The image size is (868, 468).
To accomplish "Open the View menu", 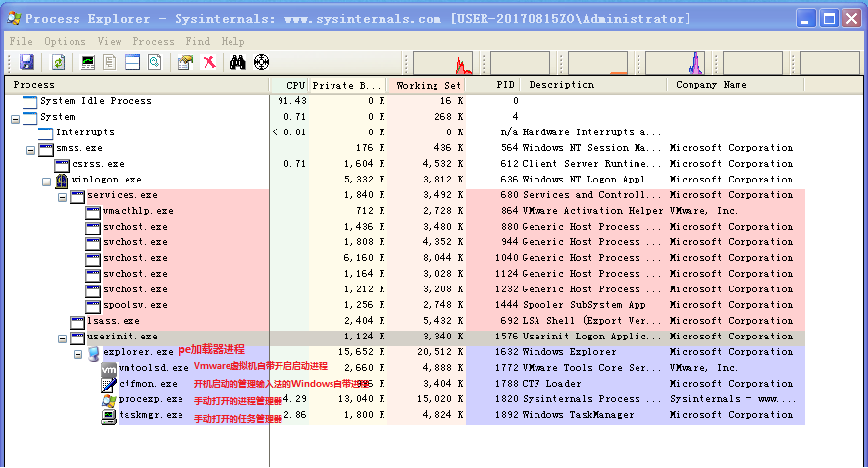I will 109,41.
